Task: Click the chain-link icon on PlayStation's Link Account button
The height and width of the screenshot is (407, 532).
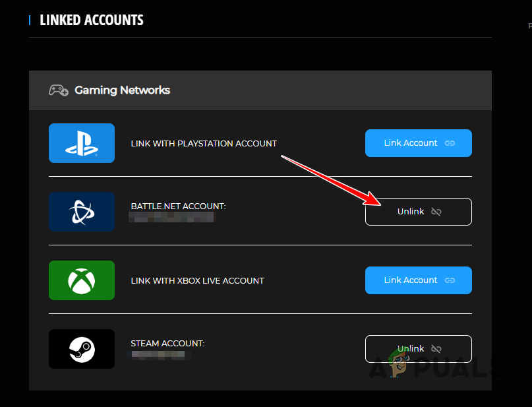Action: pos(450,143)
